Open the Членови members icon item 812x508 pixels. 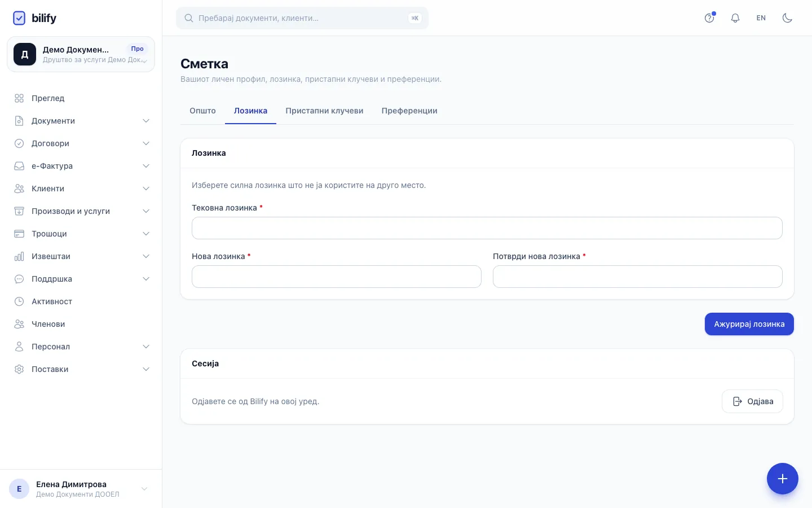(19, 324)
